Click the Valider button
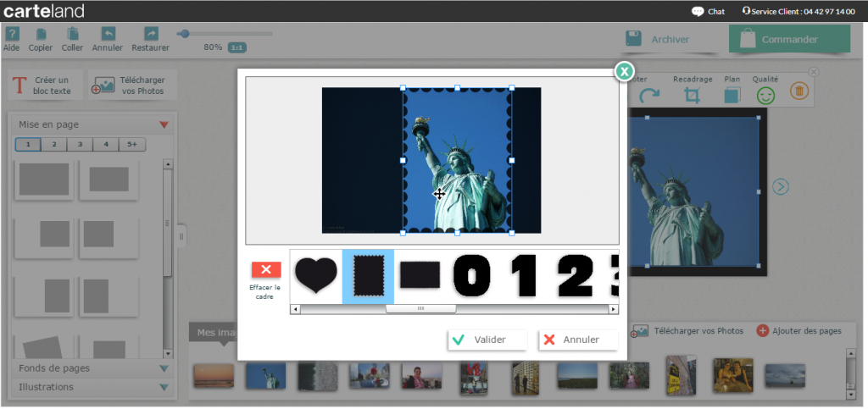Viewport: 868px width, 409px height. click(487, 340)
